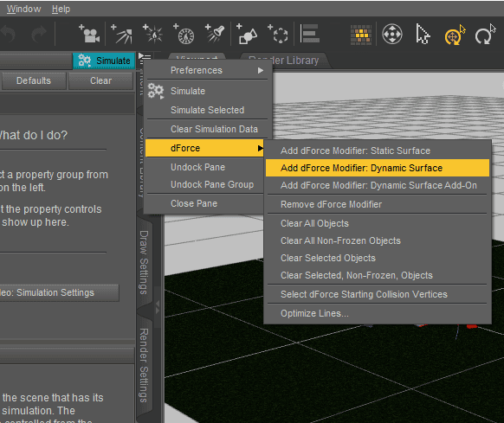Choose Clear Selected Objects

pos(378,258)
